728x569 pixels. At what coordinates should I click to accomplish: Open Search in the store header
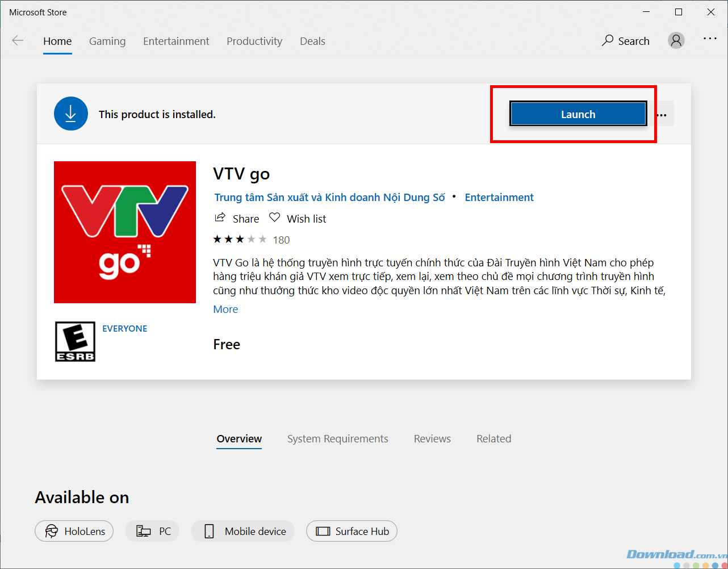click(626, 41)
